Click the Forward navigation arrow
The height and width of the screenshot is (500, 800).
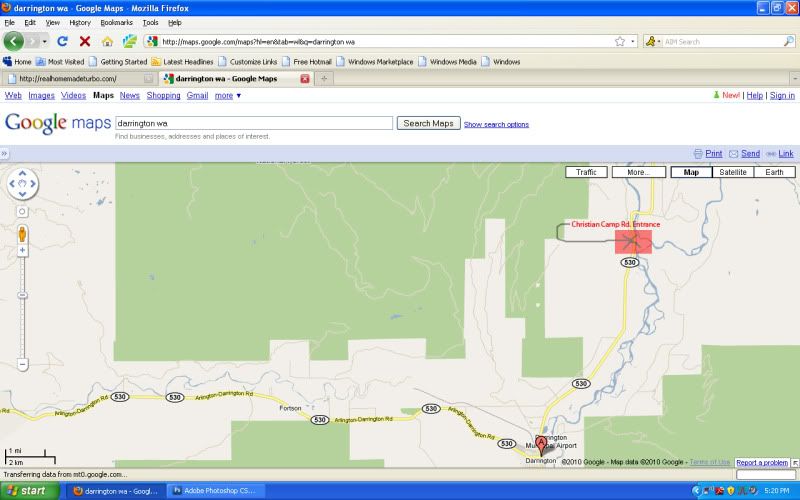coord(33,41)
